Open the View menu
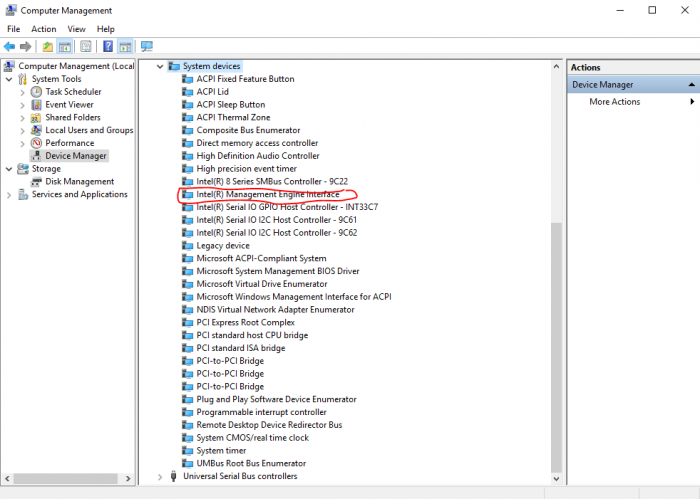Viewport: 700px width, 499px height. coord(76,29)
